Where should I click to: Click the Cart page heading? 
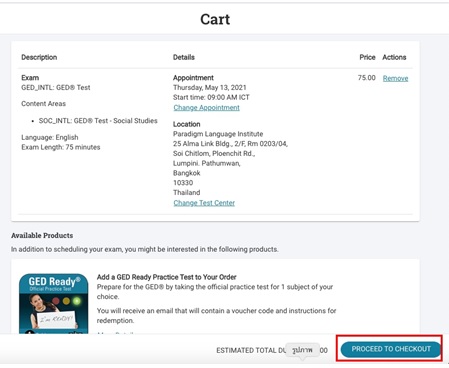[215, 19]
